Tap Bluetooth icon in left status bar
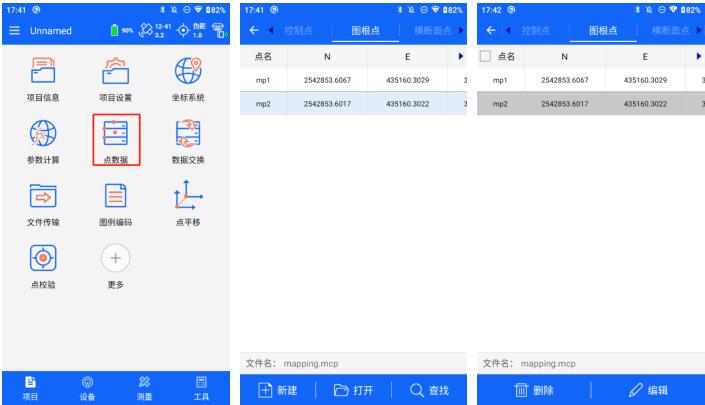The image size is (705, 405). click(163, 9)
